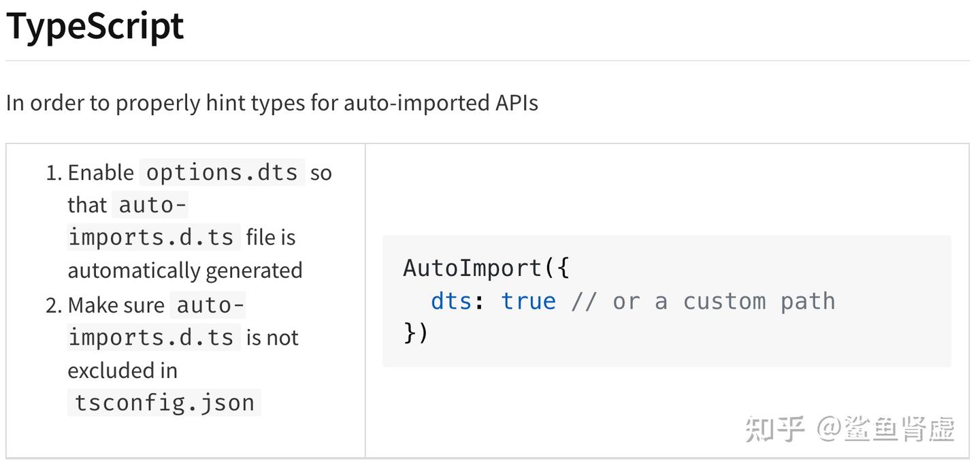
Task: Click the closing brace in the code block
Action: (416, 333)
